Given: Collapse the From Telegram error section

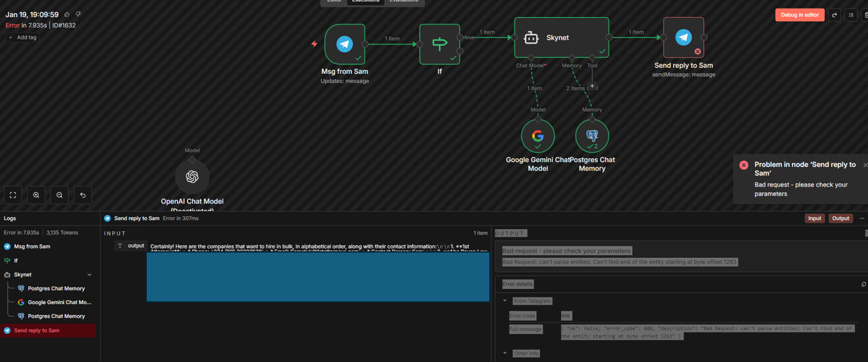Looking at the screenshot, I should pos(505,301).
